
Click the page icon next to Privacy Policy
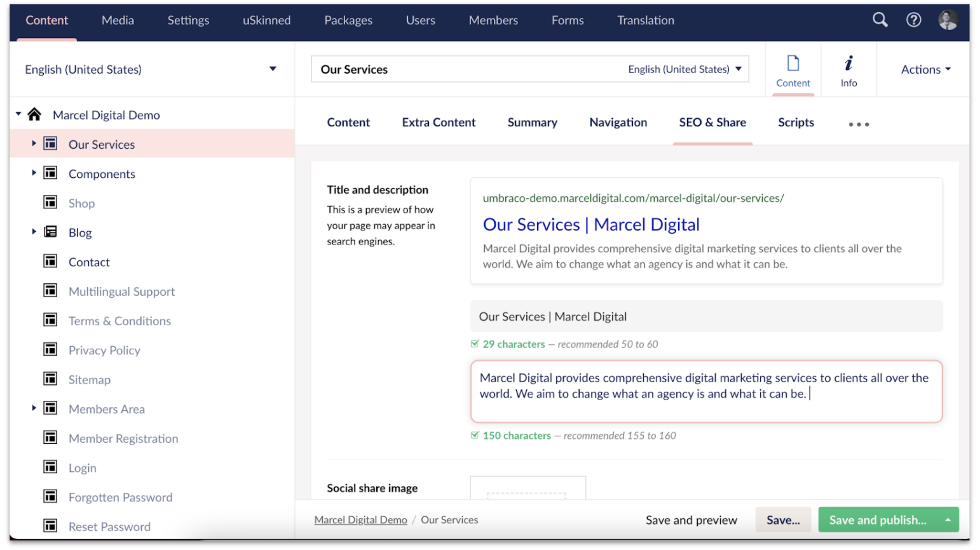coord(50,349)
